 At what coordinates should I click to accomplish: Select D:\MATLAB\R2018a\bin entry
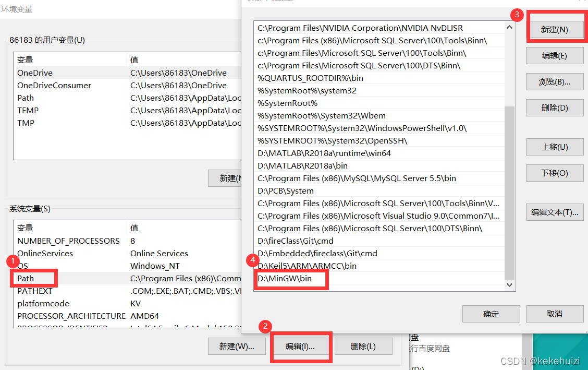point(379,165)
